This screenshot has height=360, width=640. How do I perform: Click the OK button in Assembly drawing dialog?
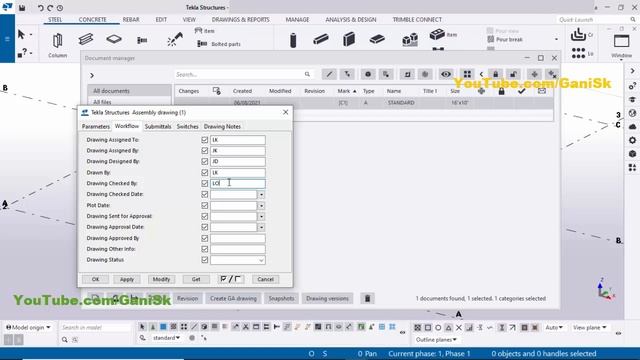95,279
